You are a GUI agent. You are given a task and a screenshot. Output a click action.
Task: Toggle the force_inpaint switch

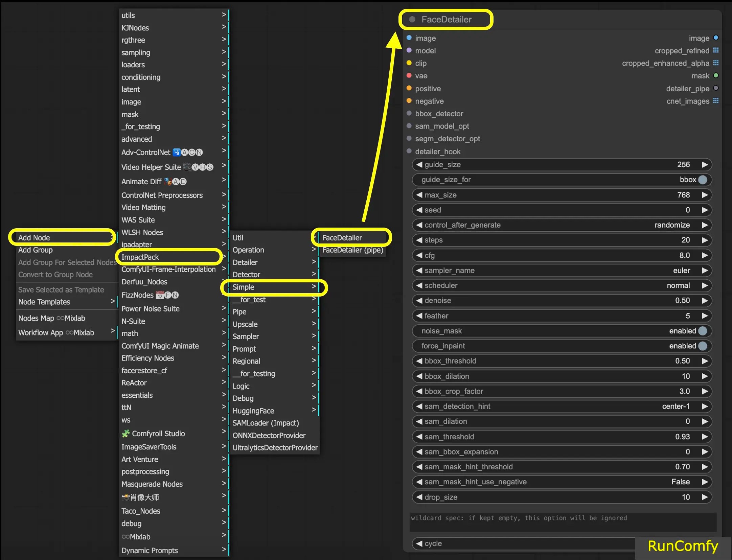click(x=702, y=346)
